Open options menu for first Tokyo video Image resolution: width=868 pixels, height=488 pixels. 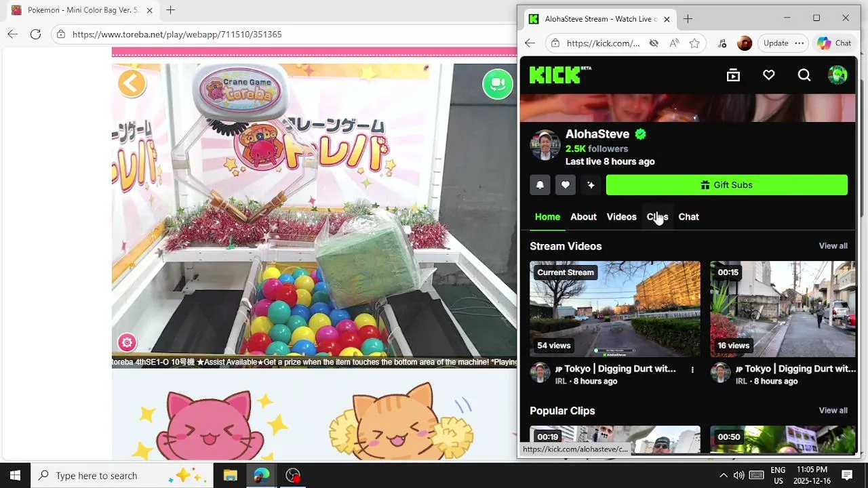pos(692,369)
